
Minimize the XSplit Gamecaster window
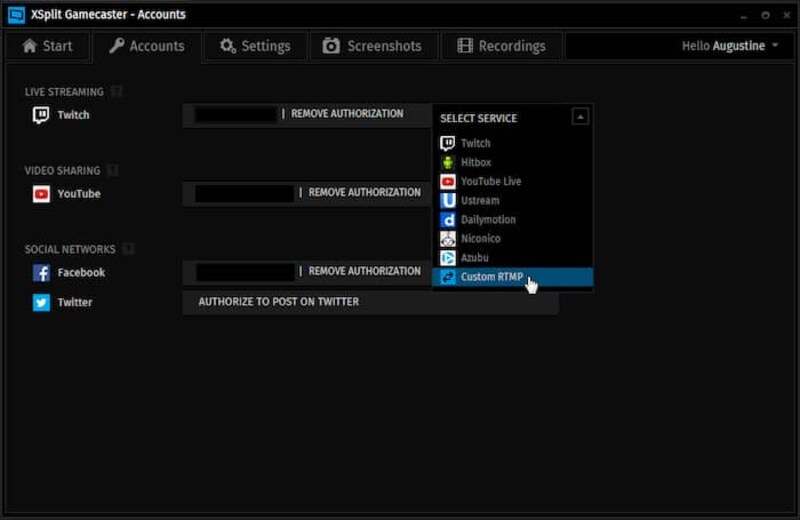[744, 16]
